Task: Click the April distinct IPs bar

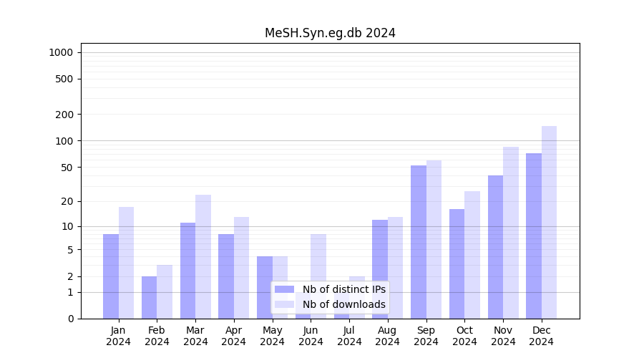Action: (x=226, y=276)
